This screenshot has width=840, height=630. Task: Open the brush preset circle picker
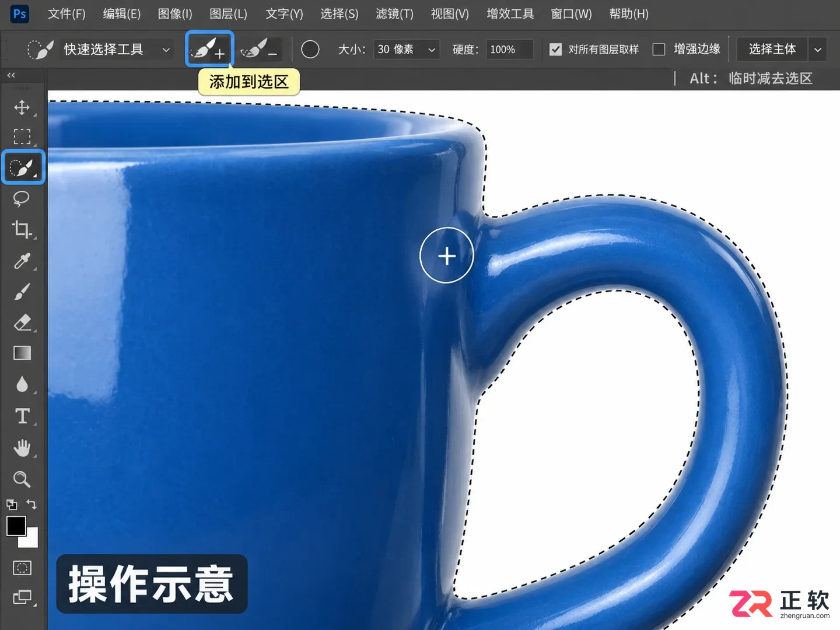[310, 50]
